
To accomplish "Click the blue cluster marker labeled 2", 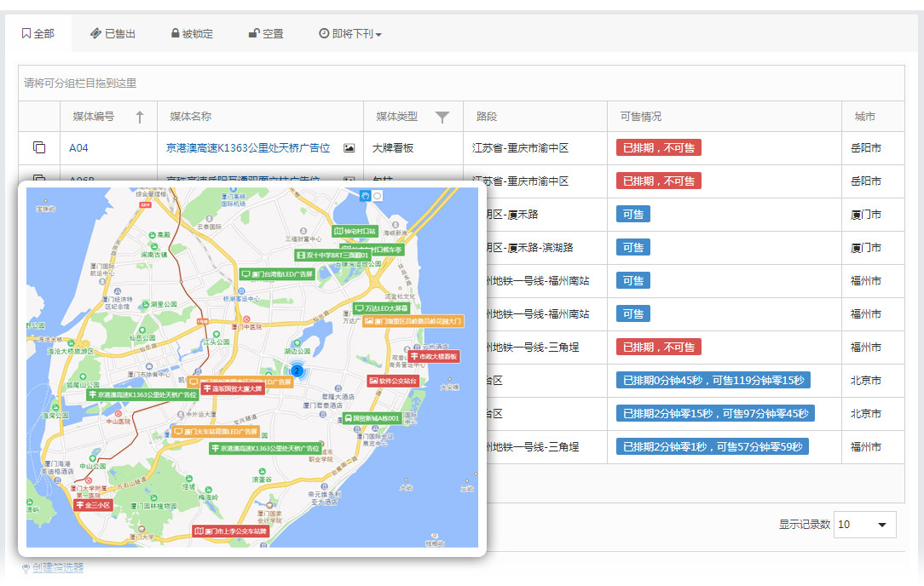I will coord(297,371).
